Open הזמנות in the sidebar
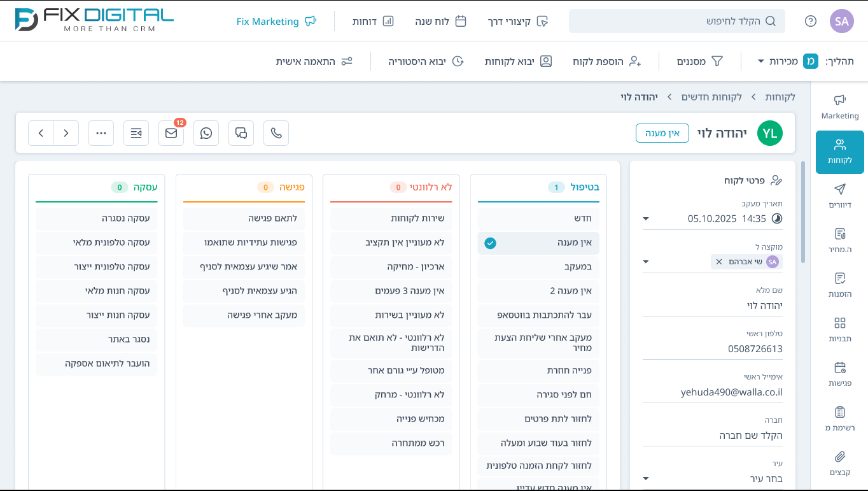 [840, 285]
